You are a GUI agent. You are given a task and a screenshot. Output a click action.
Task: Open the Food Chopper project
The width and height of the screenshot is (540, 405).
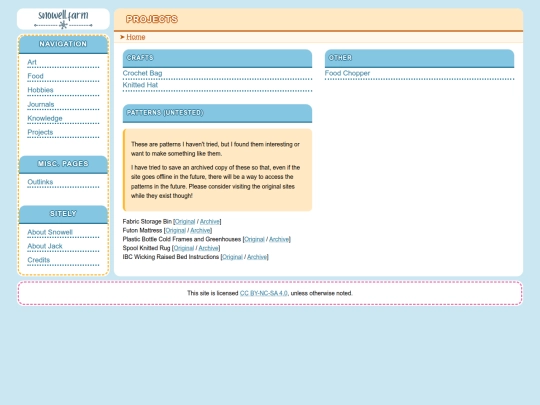point(347,73)
